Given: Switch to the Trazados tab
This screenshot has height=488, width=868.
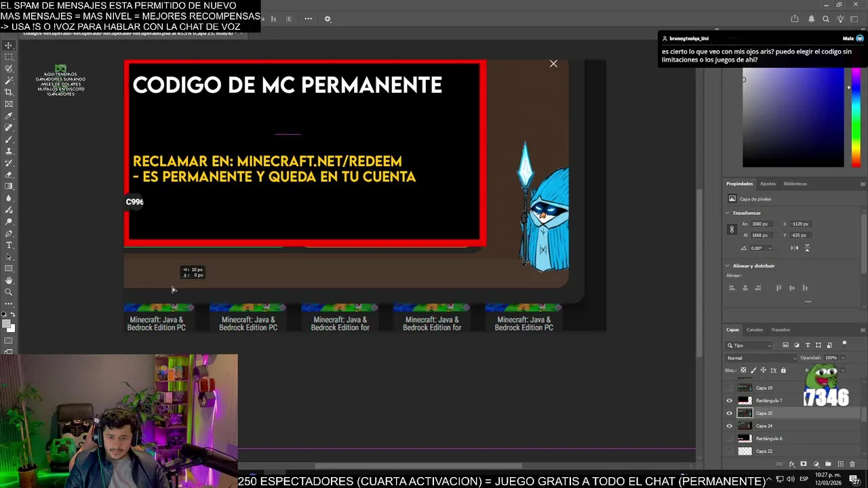Looking at the screenshot, I should 781,330.
